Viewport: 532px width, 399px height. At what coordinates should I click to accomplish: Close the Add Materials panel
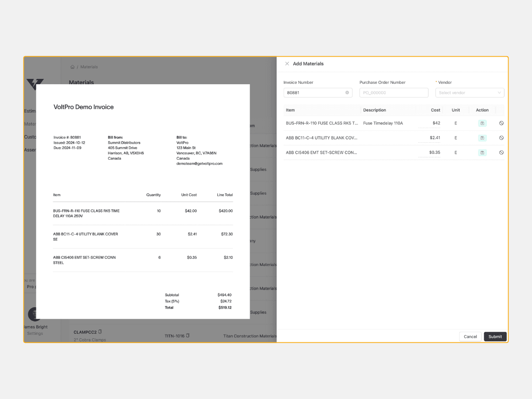(287, 63)
